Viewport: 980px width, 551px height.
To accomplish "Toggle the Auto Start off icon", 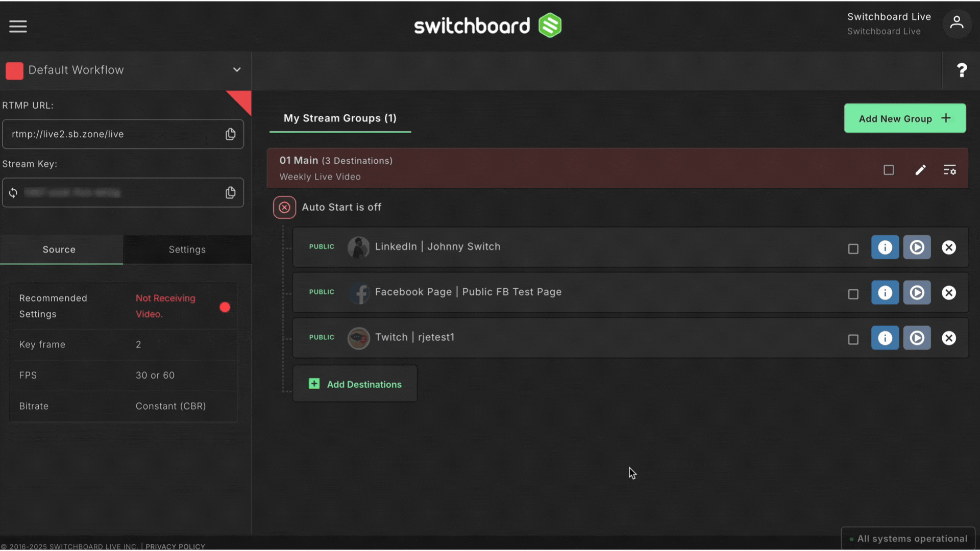I will click(x=284, y=207).
